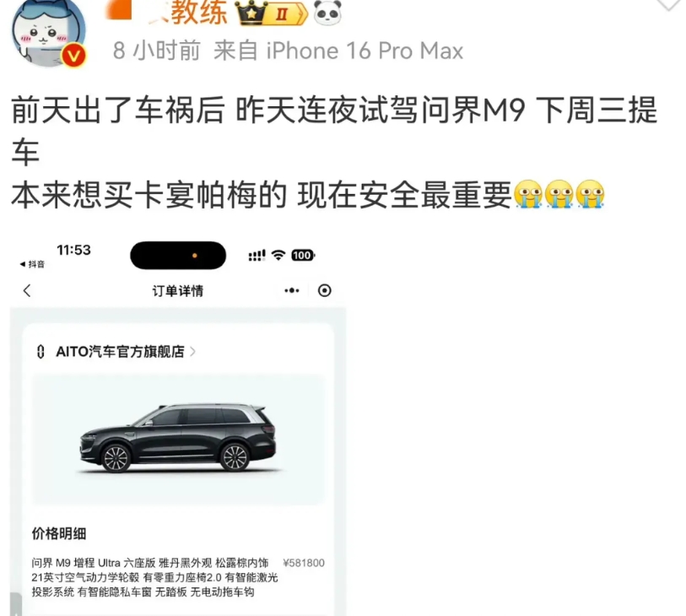The width and height of the screenshot is (686, 616).
Task: Tap the orange verified V badge
Action: coord(73,56)
